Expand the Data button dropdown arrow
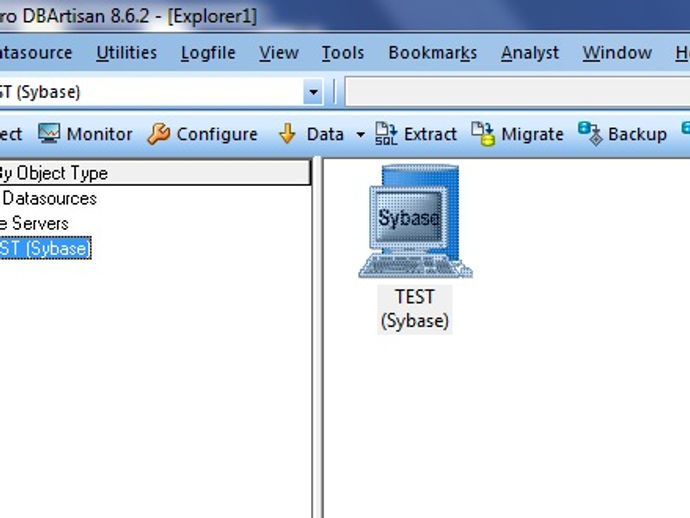Image resolution: width=690 pixels, height=518 pixels. coord(360,134)
